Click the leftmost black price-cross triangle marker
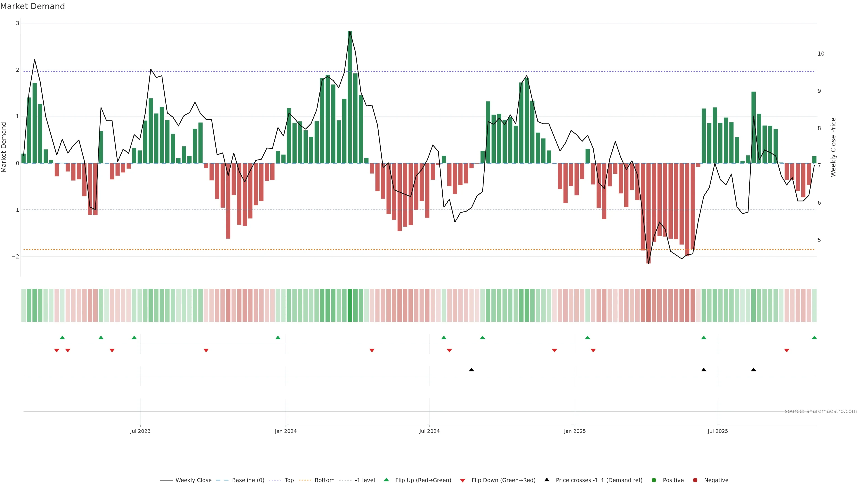Image resolution: width=868 pixels, height=488 pixels. (x=471, y=370)
